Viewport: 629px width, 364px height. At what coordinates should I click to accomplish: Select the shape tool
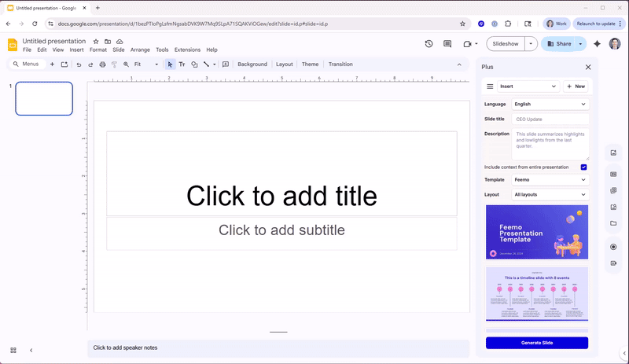(194, 64)
